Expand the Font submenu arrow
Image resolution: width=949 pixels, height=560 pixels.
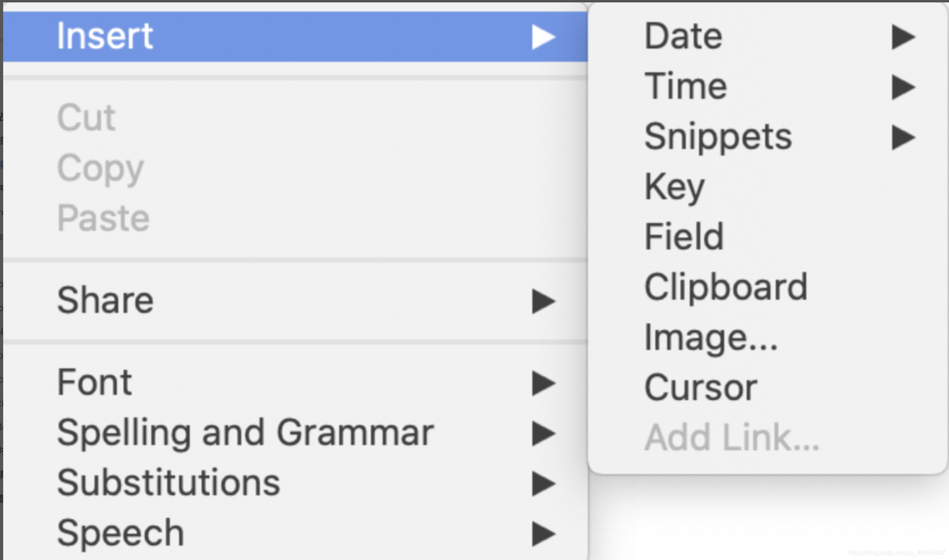(x=543, y=383)
